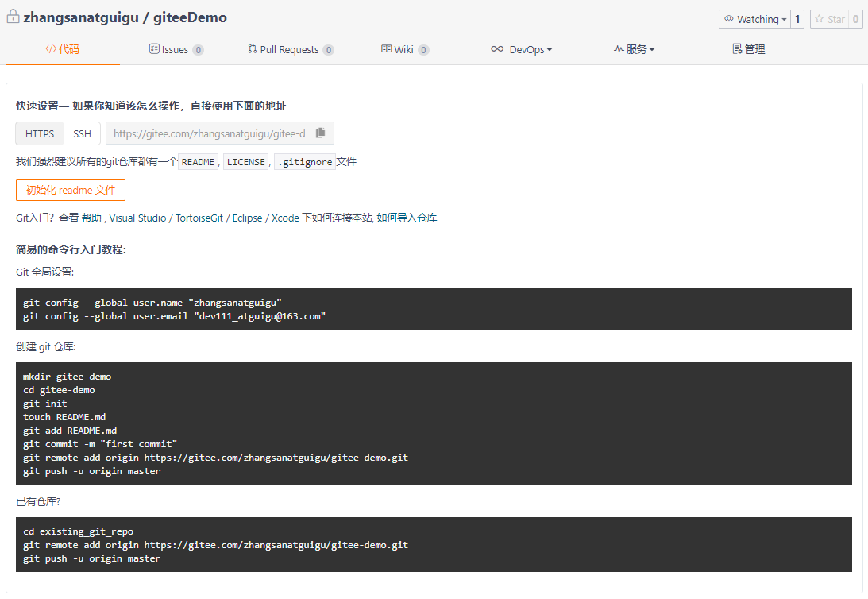
Task: Click the 简易的命令行入门教程 heading
Action: tap(71, 249)
